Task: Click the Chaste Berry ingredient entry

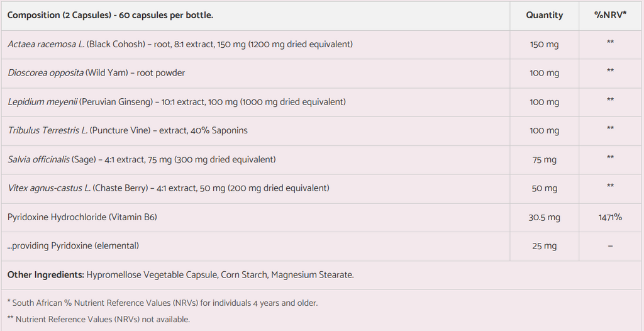Action: pos(169,188)
